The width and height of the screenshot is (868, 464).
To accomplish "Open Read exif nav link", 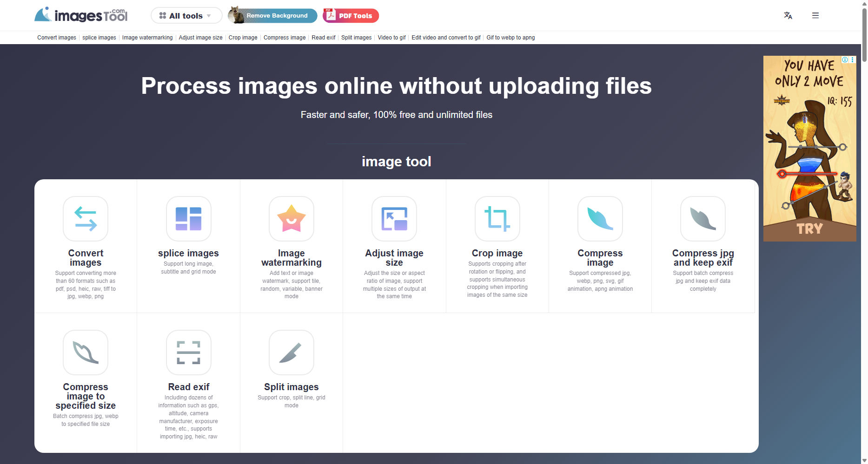I will 324,38.
